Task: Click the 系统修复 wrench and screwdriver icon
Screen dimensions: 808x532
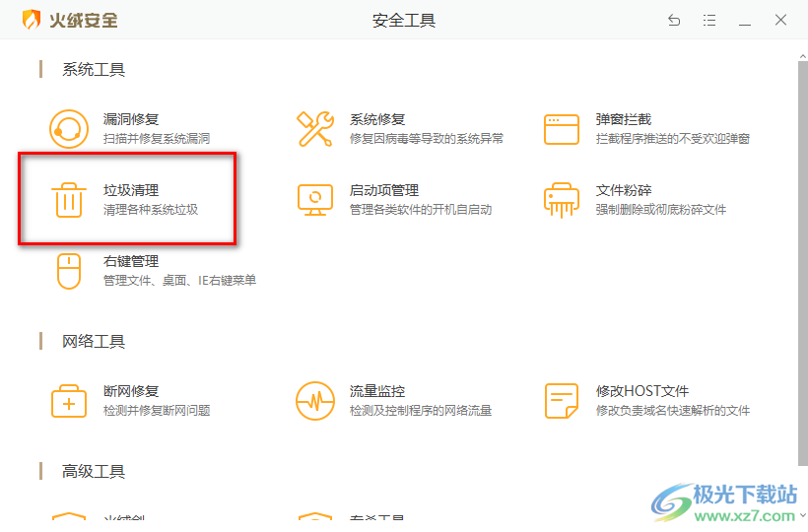Action: coord(315,129)
